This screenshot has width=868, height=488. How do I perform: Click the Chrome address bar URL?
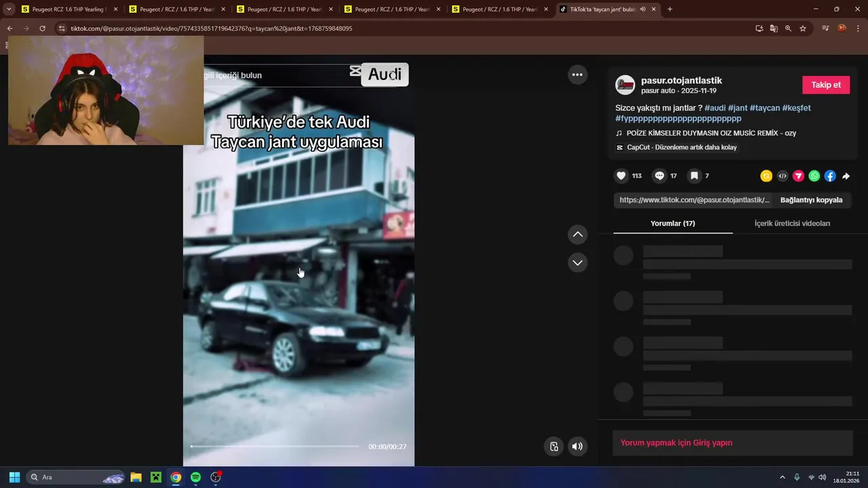pyautogui.click(x=212, y=28)
